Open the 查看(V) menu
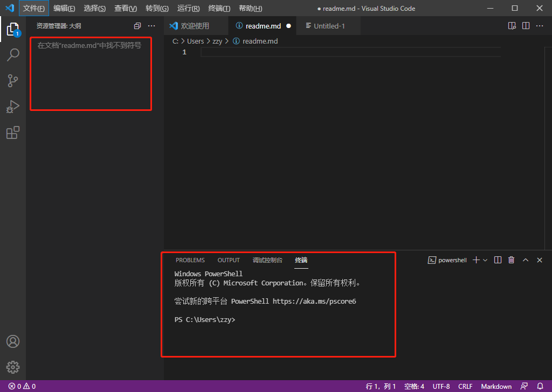Image resolution: width=552 pixels, height=392 pixels. pyautogui.click(x=126, y=8)
